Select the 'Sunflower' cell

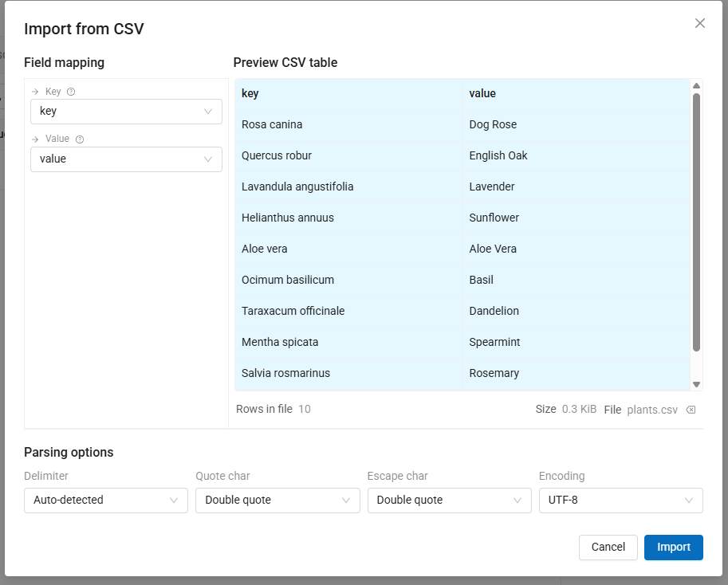[576, 218]
